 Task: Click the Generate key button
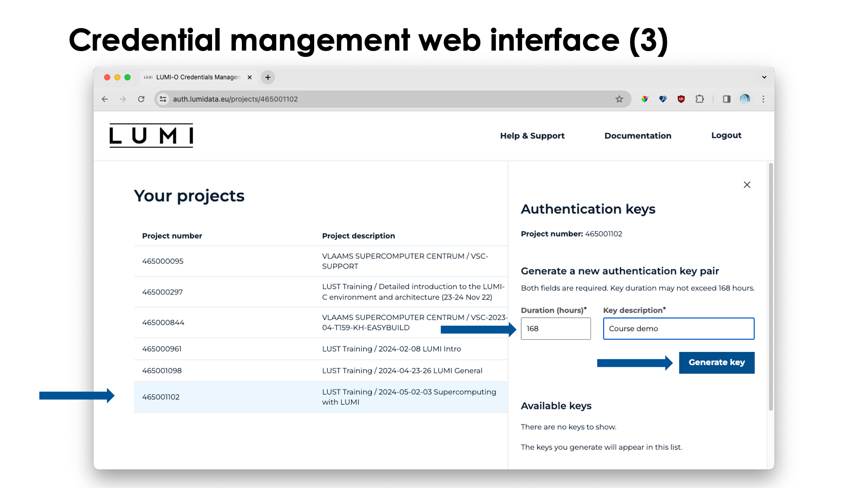point(717,362)
